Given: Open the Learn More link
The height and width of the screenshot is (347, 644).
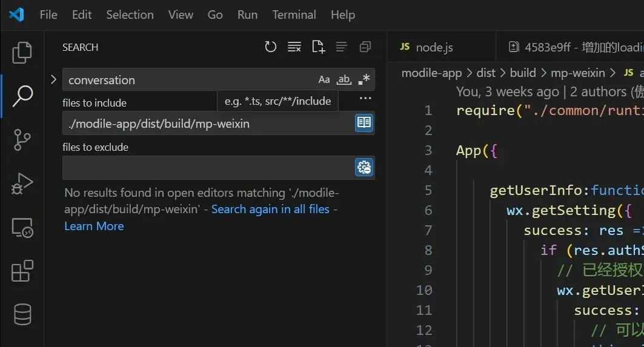Looking at the screenshot, I should click(94, 226).
